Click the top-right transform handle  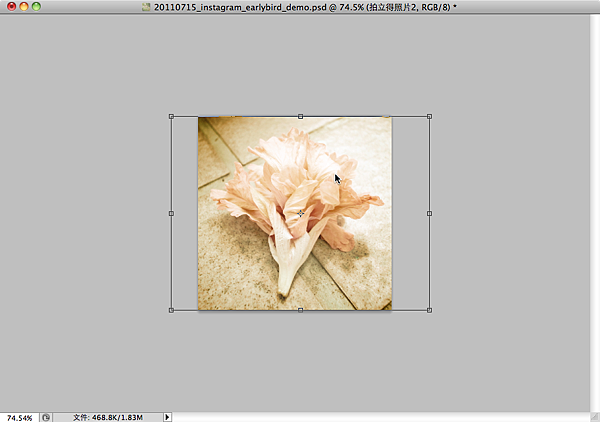coord(429,117)
